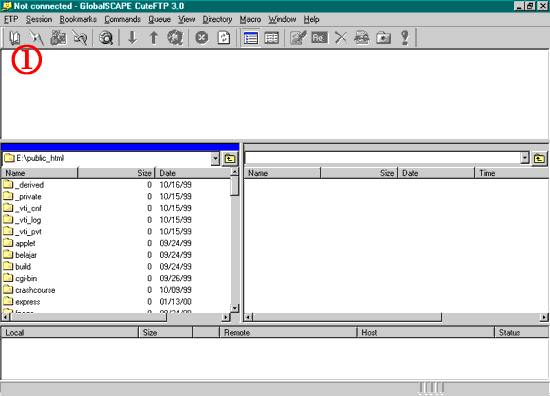Click remote list horizontal scroll-right arrow
Viewport: 550px width, 396px height.
544,317
